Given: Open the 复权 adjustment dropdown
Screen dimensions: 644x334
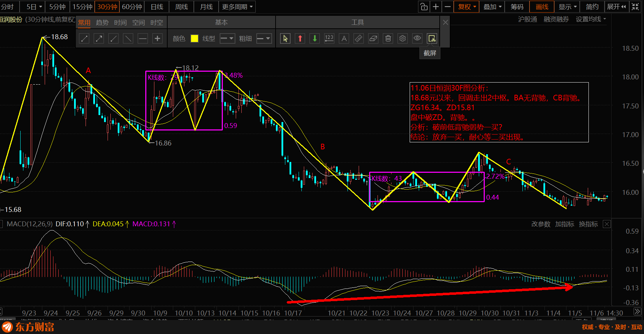Looking at the screenshot, I should click(x=467, y=7).
